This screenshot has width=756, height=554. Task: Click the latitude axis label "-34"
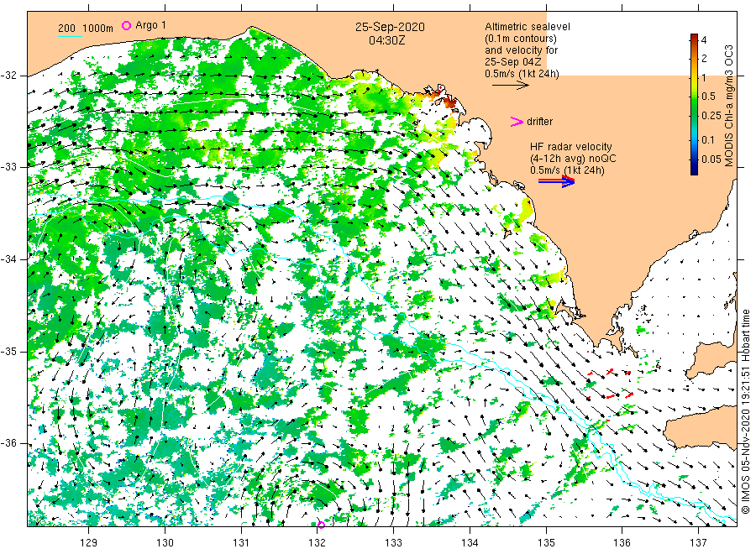pyautogui.click(x=9, y=259)
